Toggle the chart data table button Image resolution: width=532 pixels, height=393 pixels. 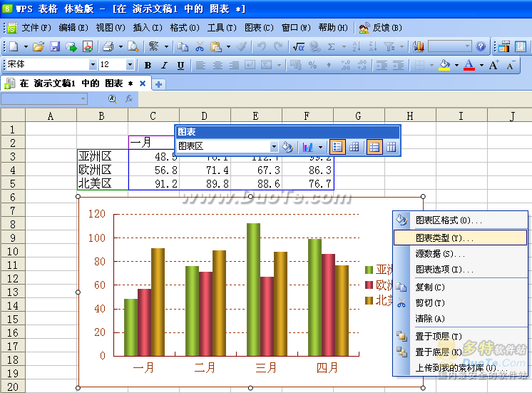354,147
